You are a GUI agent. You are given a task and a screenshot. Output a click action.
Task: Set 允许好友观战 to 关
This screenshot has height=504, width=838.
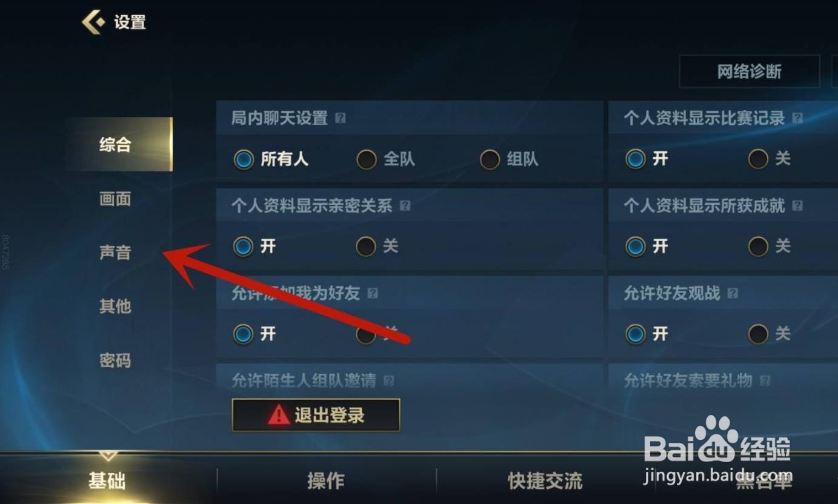click(770, 334)
